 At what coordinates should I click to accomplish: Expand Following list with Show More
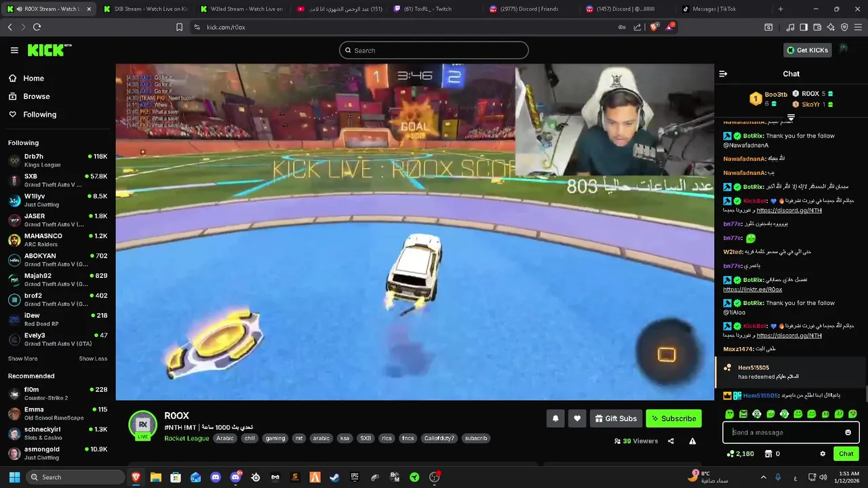pos(22,359)
